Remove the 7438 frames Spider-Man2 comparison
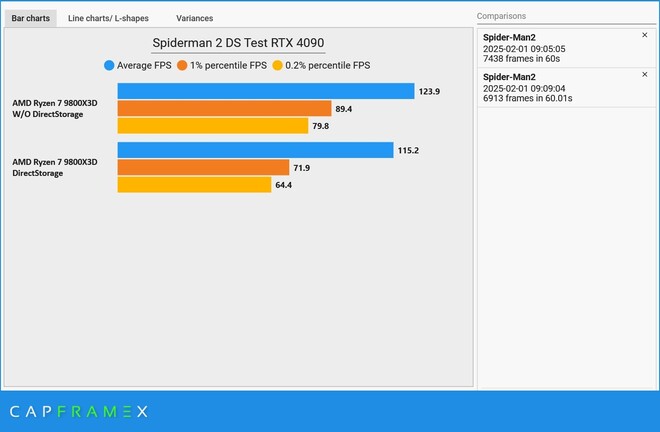 coord(644,35)
